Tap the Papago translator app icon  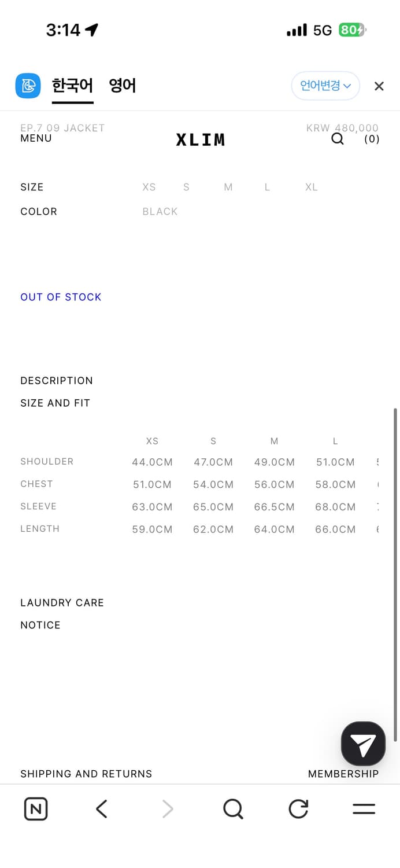click(x=28, y=86)
